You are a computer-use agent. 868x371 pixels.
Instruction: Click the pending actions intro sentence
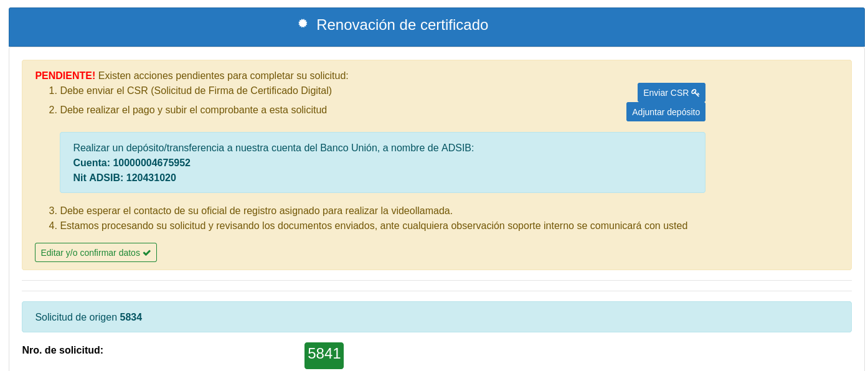pos(223,76)
